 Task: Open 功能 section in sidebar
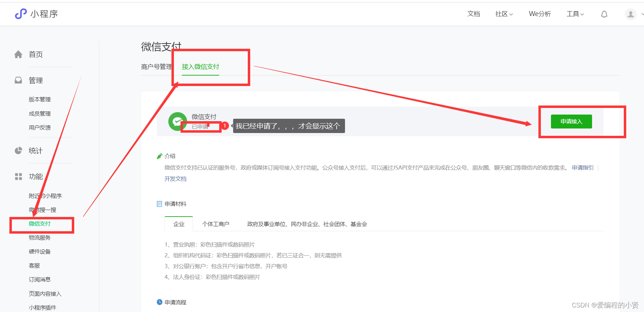[x=36, y=177]
